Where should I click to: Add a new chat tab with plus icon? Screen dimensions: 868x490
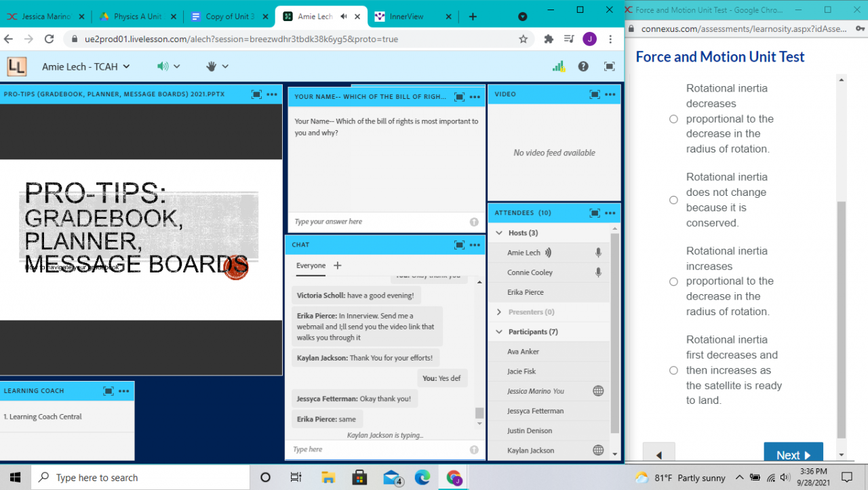pos(338,266)
